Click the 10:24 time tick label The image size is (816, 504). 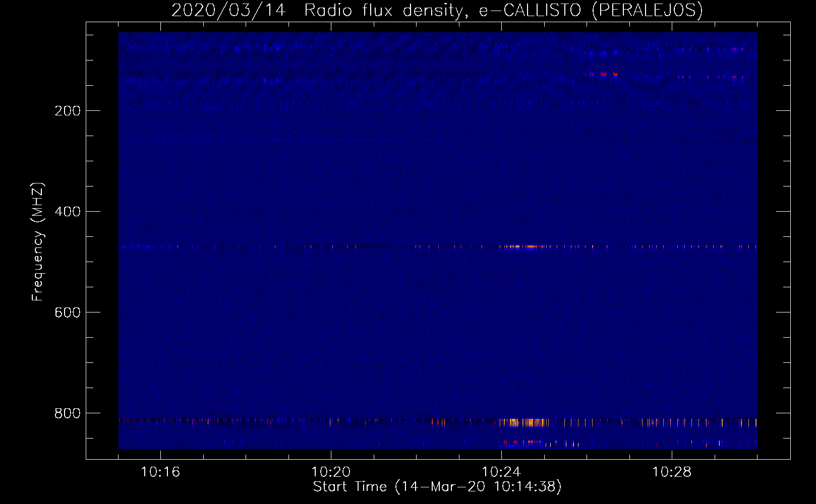click(x=501, y=472)
